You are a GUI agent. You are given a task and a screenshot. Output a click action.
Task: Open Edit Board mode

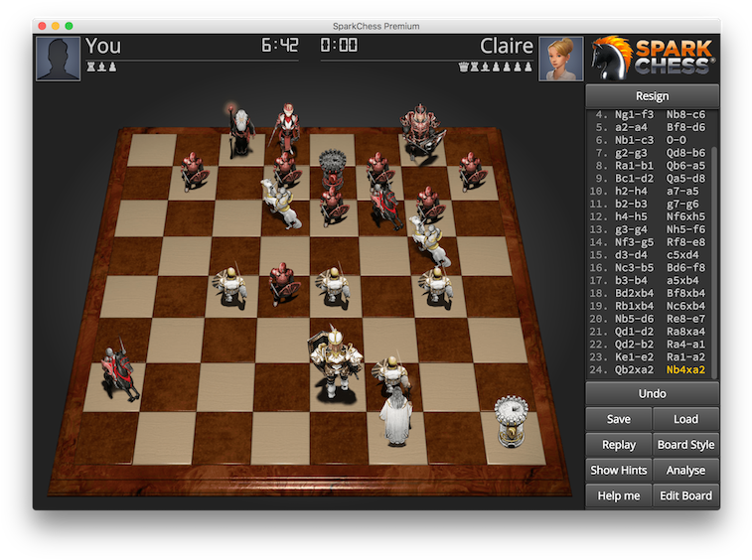[x=685, y=495]
